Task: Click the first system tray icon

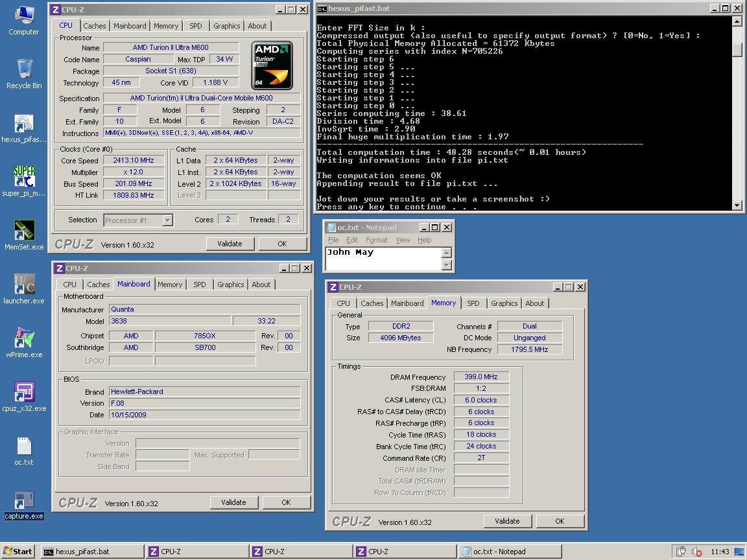Action: coord(682,552)
